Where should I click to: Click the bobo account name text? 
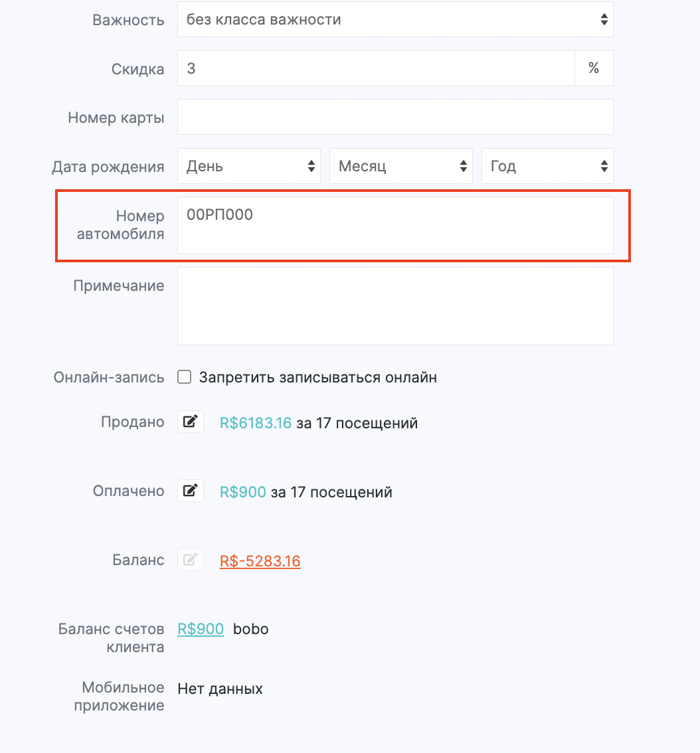click(251, 629)
